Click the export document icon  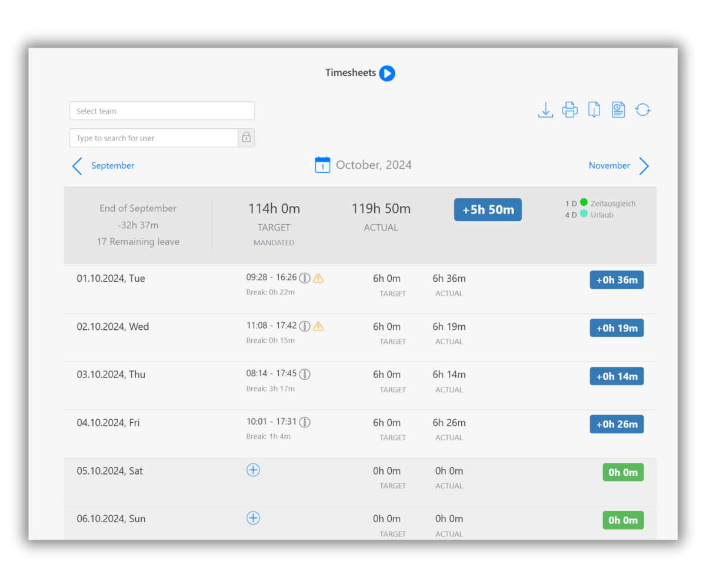point(594,109)
